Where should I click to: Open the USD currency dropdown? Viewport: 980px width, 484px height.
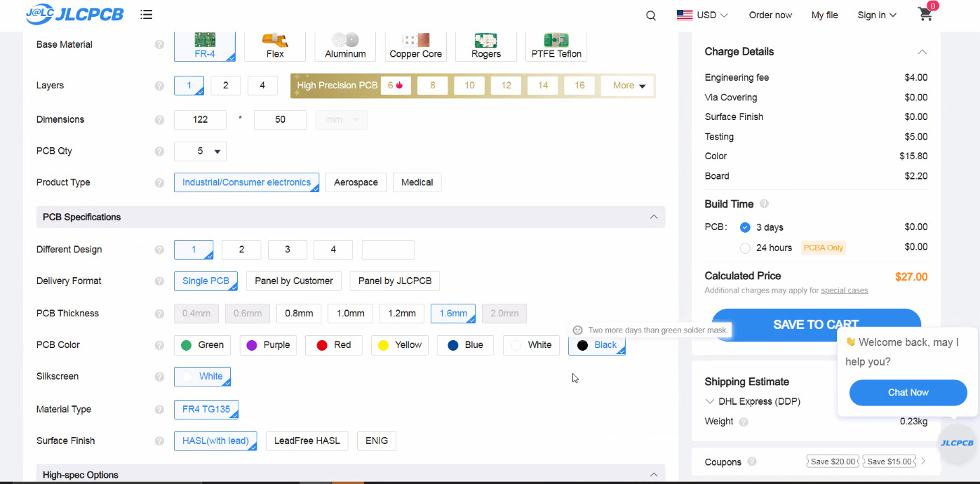coord(702,15)
